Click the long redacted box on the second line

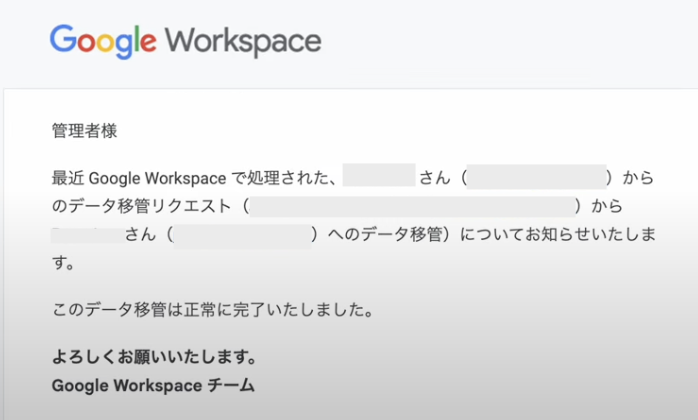[413, 207]
